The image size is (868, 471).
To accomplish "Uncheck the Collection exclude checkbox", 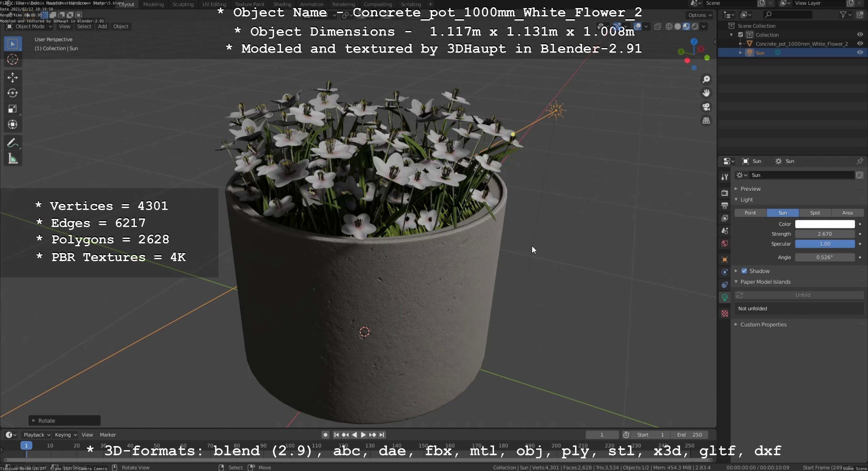I will coord(741,35).
